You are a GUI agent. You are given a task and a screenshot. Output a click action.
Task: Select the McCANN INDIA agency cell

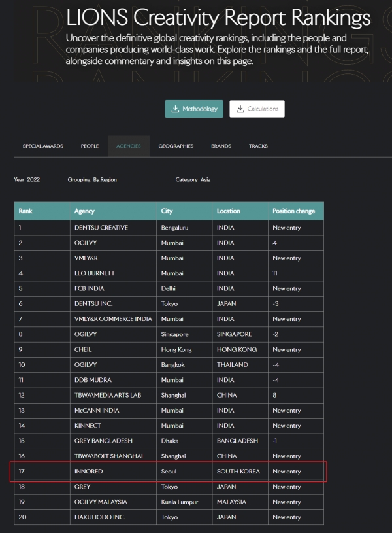(x=113, y=410)
